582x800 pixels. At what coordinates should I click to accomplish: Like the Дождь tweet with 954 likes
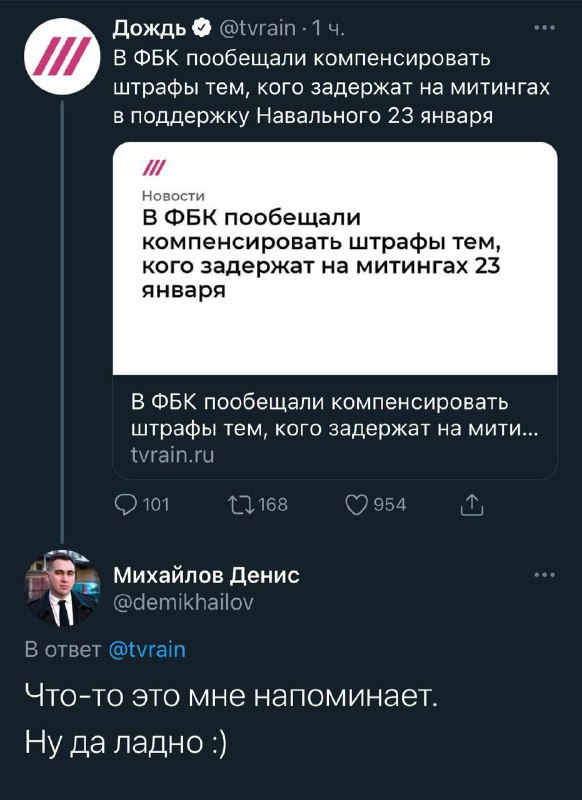(x=357, y=505)
